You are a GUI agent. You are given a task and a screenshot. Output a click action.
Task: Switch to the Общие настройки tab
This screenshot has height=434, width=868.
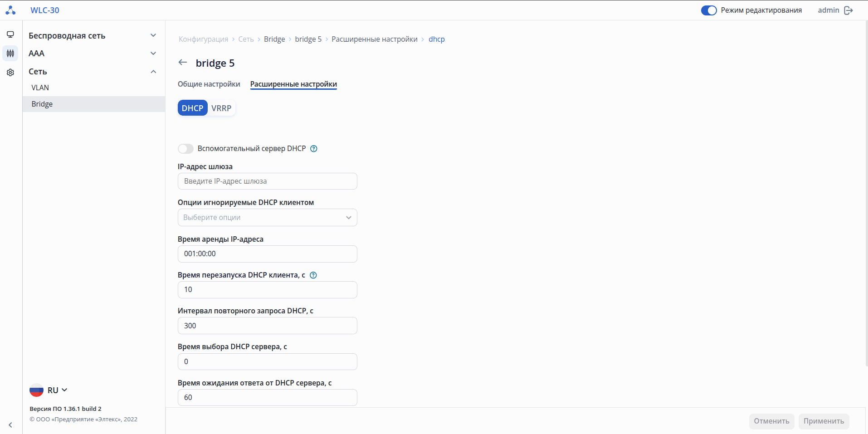209,84
